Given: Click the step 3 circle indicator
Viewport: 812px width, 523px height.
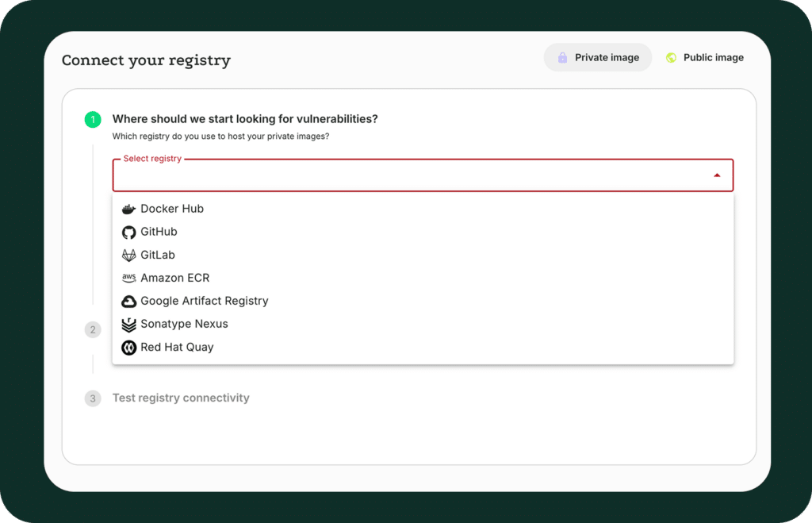Looking at the screenshot, I should (93, 398).
